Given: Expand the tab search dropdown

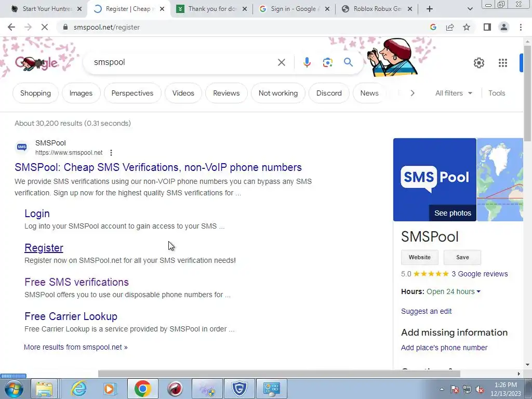Looking at the screenshot, I should 470,9.
